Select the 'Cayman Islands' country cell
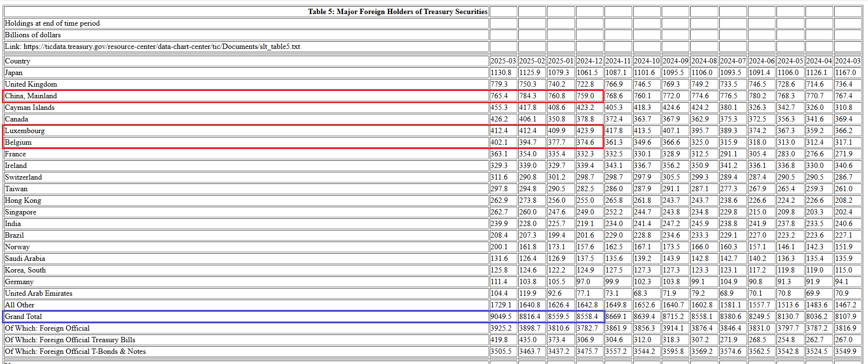 coord(246,107)
